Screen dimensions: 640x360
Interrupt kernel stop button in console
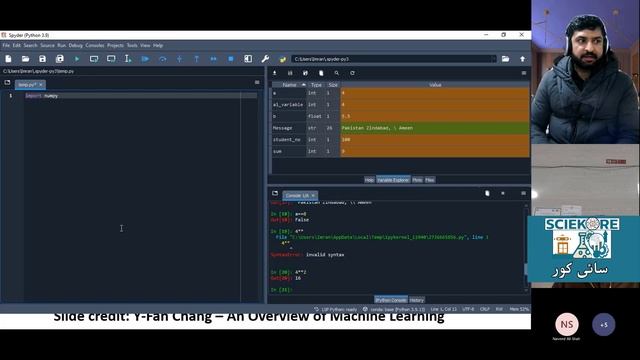(503, 193)
